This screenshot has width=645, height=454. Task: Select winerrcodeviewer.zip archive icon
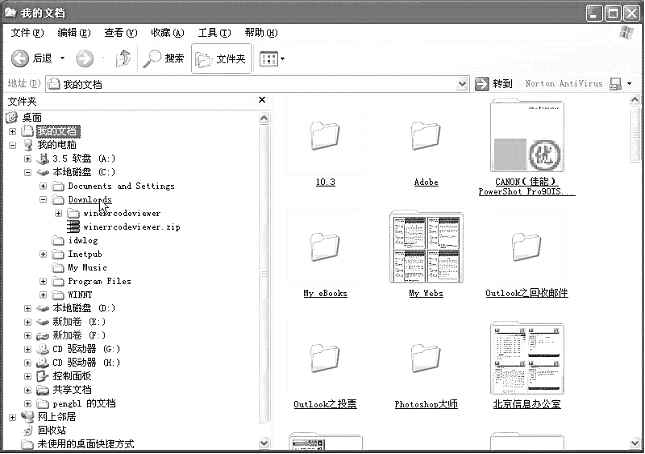74,227
